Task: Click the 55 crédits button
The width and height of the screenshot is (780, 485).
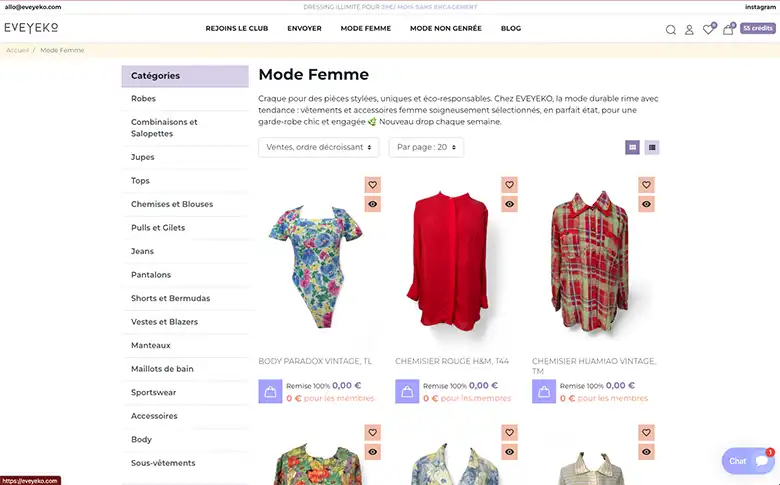Action: point(758,28)
